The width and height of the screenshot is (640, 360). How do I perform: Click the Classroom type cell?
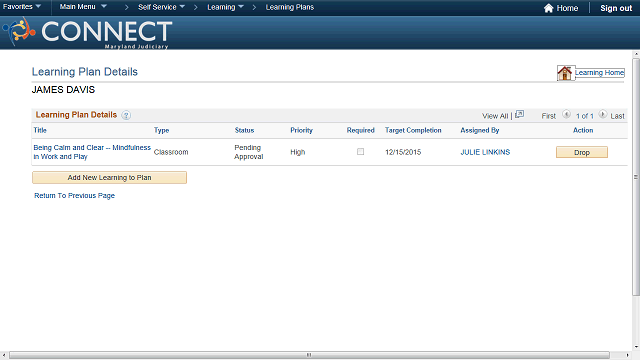tap(171, 152)
